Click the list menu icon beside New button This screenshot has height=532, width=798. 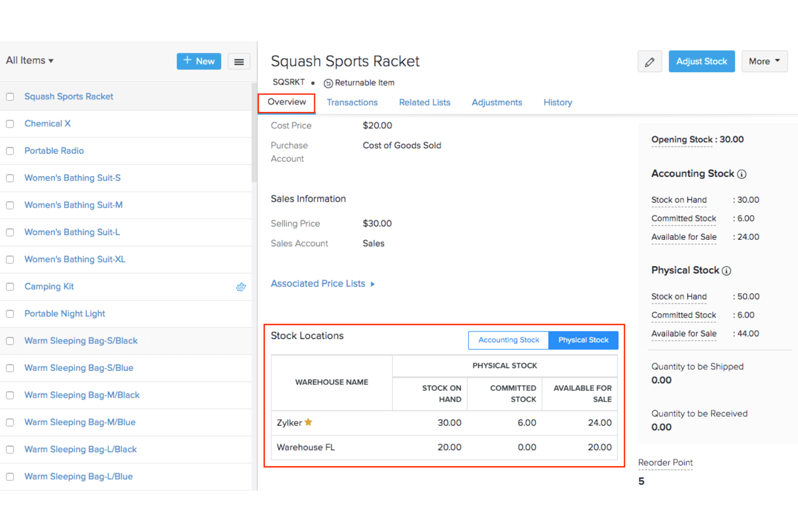pos(239,61)
